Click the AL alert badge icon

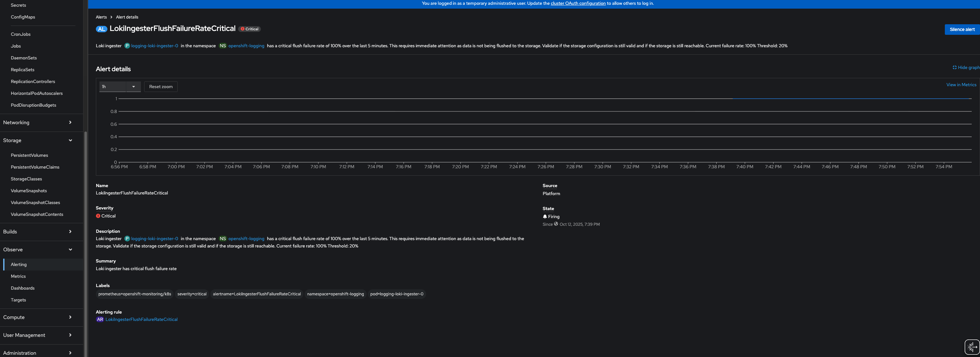[x=101, y=29]
